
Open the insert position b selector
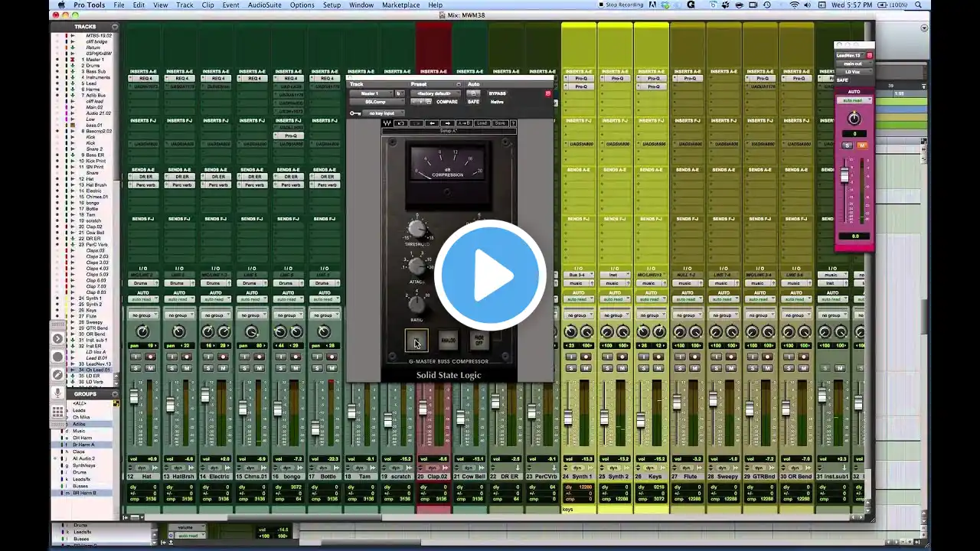pyautogui.click(x=398, y=93)
